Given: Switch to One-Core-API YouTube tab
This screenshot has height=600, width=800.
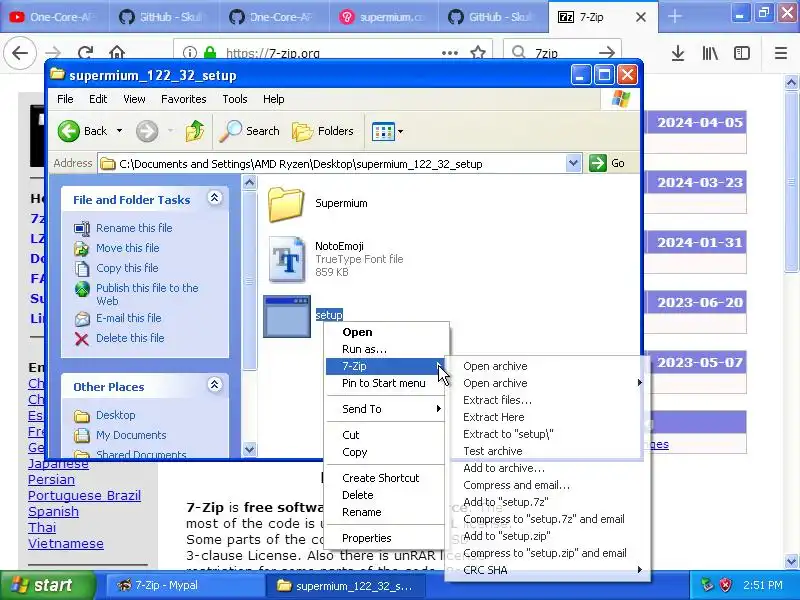Looking at the screenshot, I should [54, 17].
